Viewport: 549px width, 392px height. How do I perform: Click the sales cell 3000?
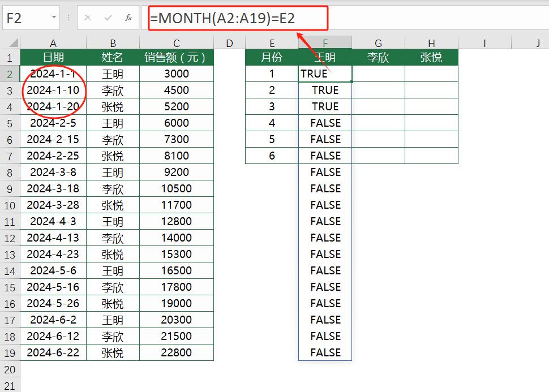177,74
